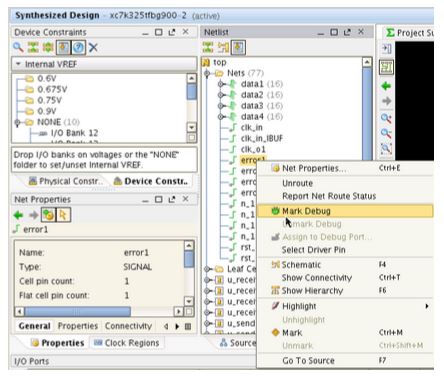The width and height of the screenshot is (444, 381).
Task: Select the Mark entry with Ctrl+M shortcut
Action: tap(345, 333)
